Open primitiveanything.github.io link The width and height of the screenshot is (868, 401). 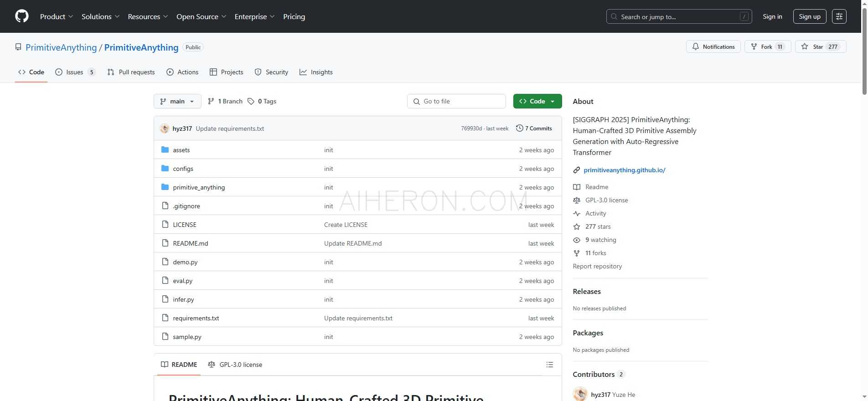[x=625, y=170]
